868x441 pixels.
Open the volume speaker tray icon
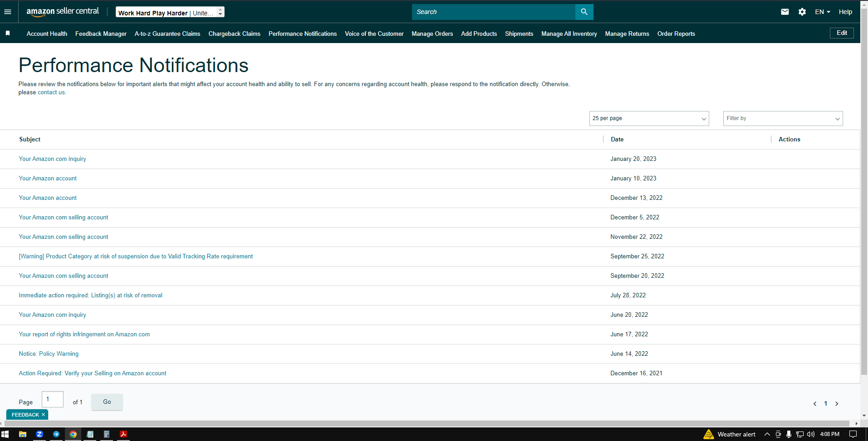[811, 434]
